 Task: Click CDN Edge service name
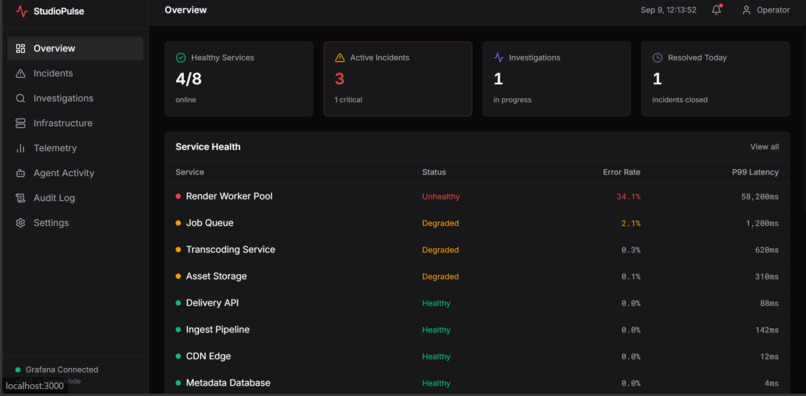click(x=208, y=356)
